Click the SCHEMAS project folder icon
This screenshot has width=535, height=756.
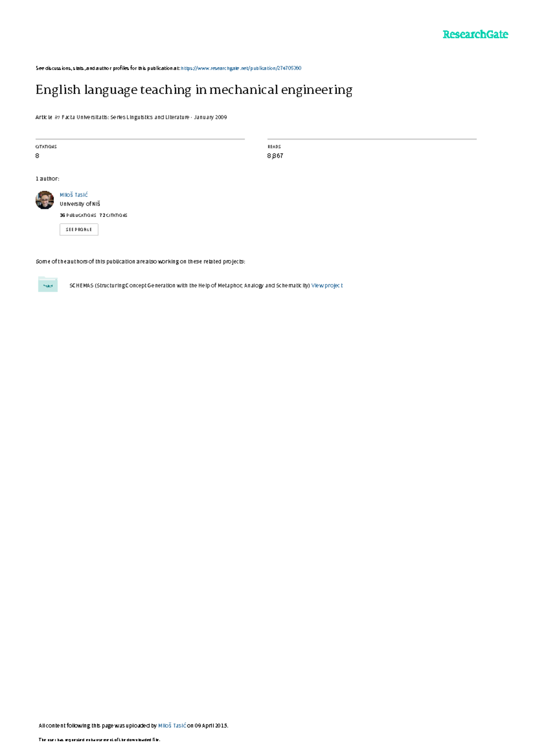pyautogui.click(x=48, y=284)
